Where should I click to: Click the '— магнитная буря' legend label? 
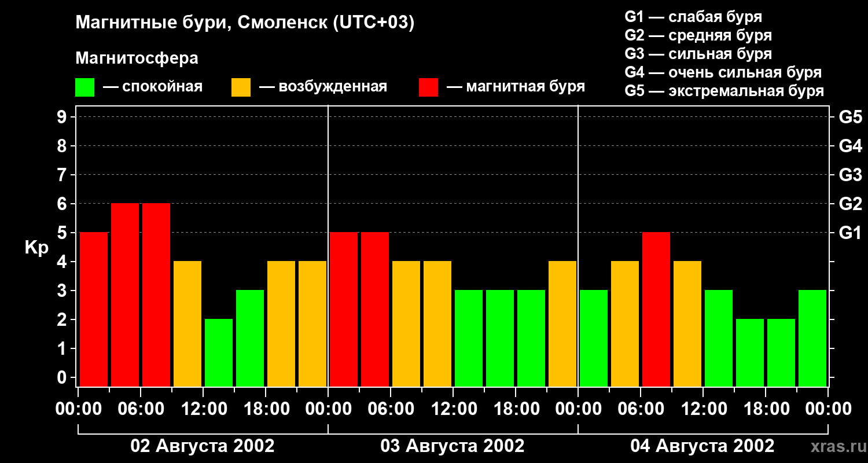click(x=516, y=87)
